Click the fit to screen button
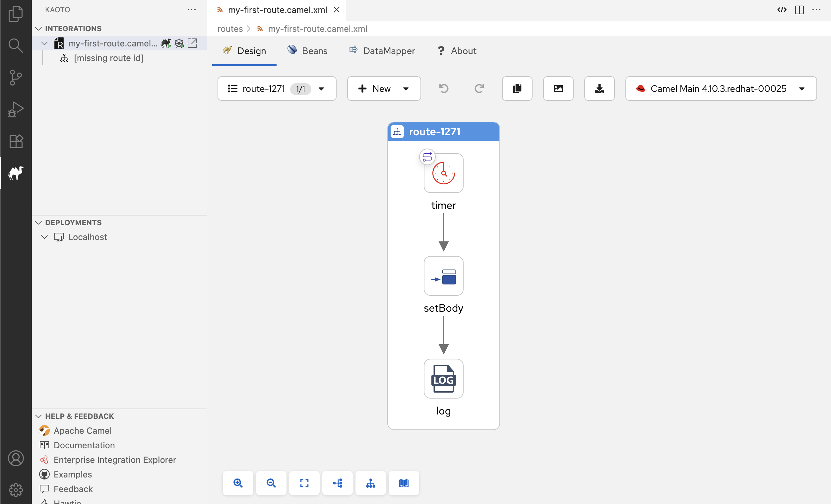Screen dimensions: 831x504 (x=304, y=483)
